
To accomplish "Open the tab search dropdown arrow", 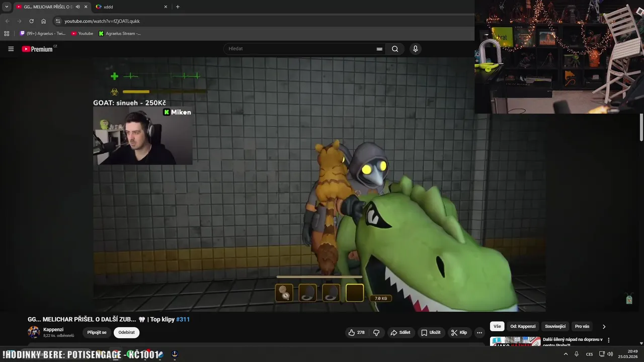I will pos(7,7).
